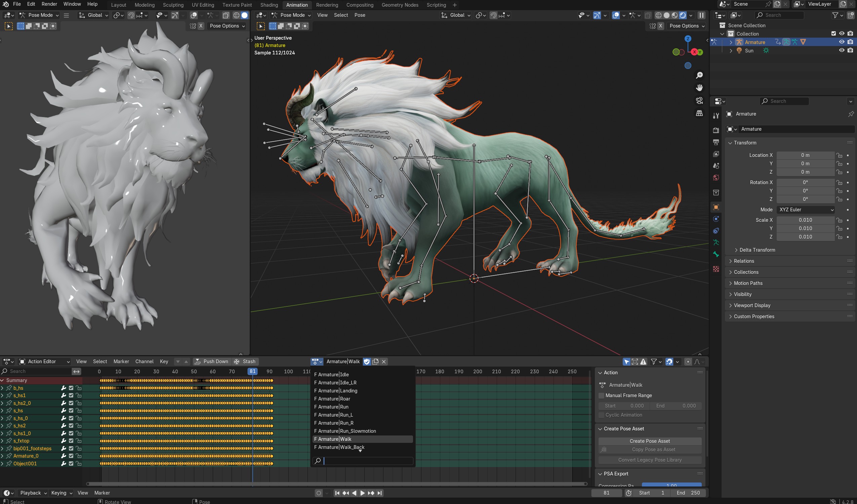Click the camera view icon in viewport
857x504 pixels.
pyautogui.click(x=699, y=101)
